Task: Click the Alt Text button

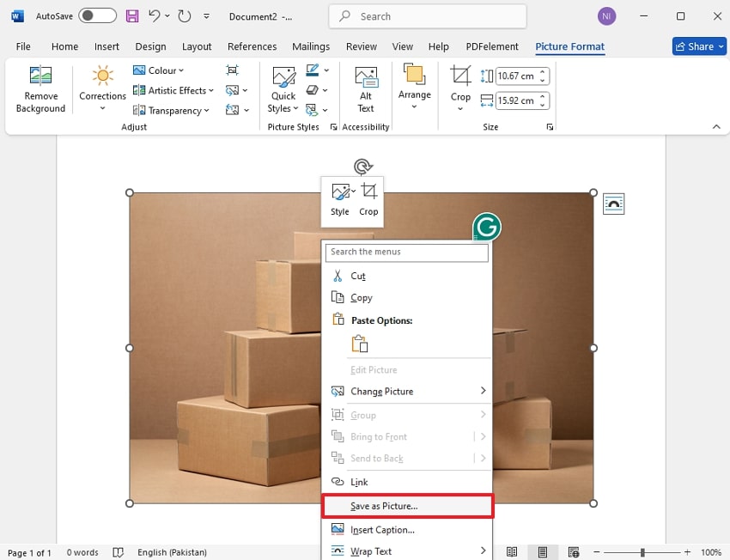Action: click(x=366, y=89)
